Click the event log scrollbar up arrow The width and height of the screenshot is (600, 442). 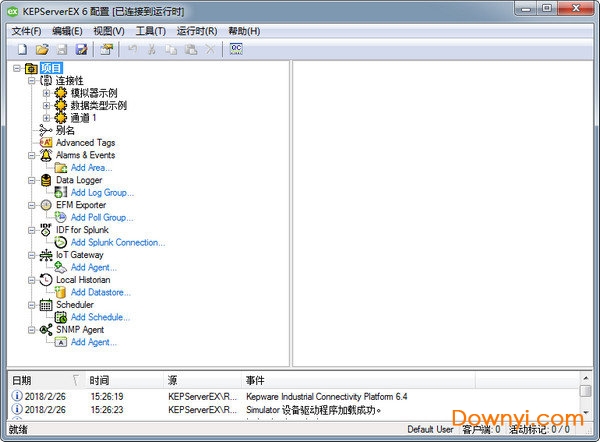coord(585,378)
